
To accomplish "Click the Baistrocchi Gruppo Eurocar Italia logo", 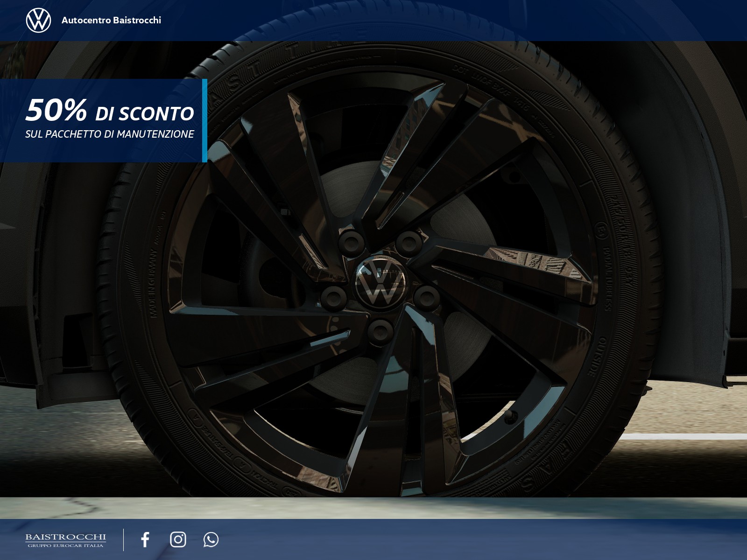I will coord(65,540).
